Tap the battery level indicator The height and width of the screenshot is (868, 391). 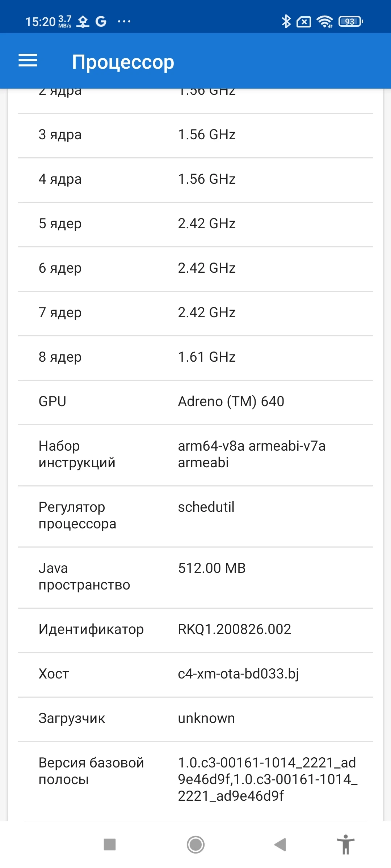(x=350, y=22)
